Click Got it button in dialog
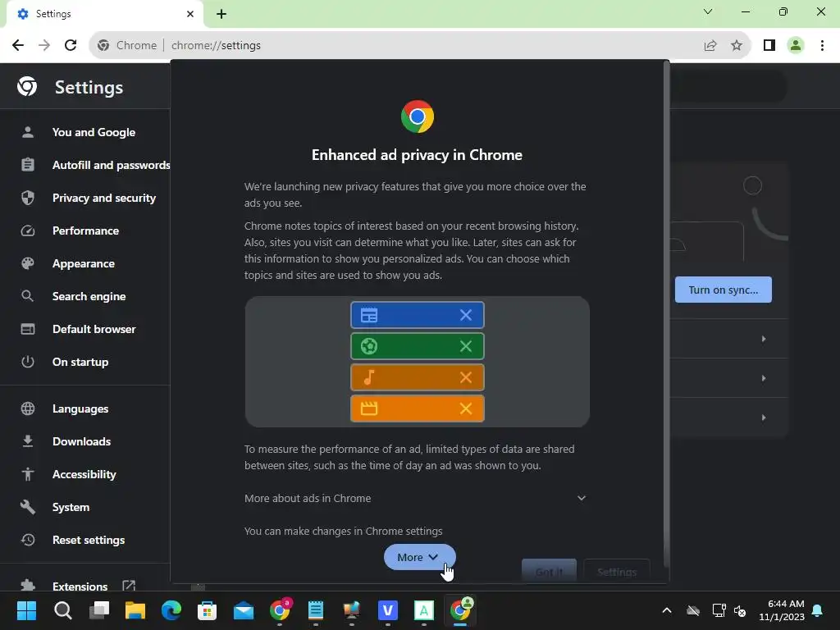This screenshot has width=840, height=630. [x=549, y=571]
